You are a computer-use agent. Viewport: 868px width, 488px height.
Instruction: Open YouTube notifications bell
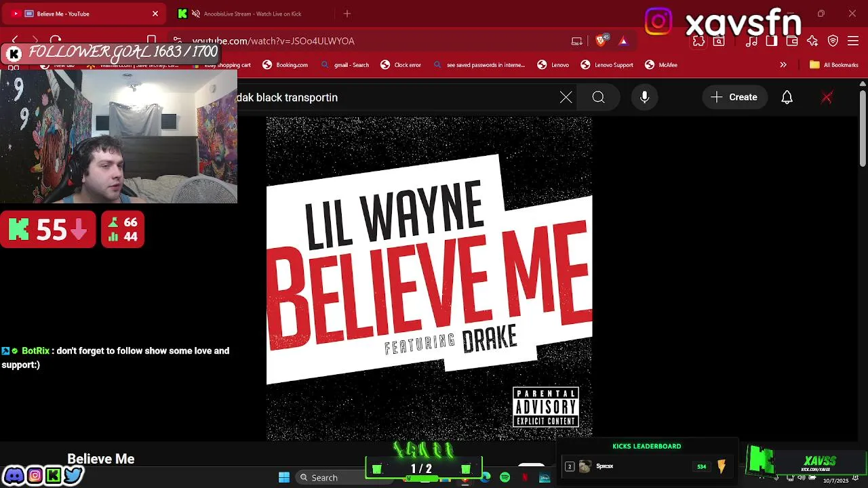(x=787, y=98)
